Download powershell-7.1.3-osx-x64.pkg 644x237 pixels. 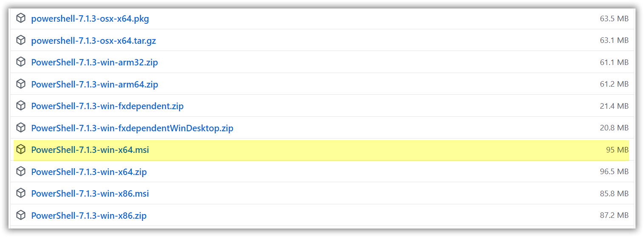point(90,19)
